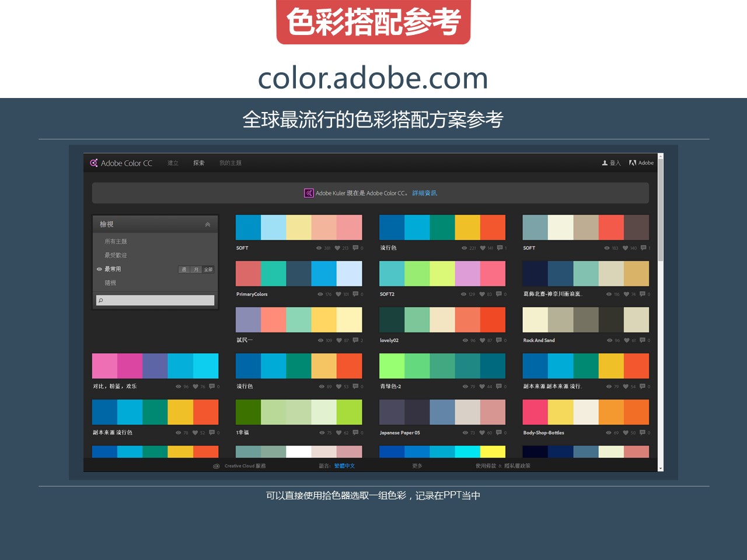The height and width of the screenshot is (560, 747).
Task: Select the 全部 (all) time filter
Action: coord(208,269)
